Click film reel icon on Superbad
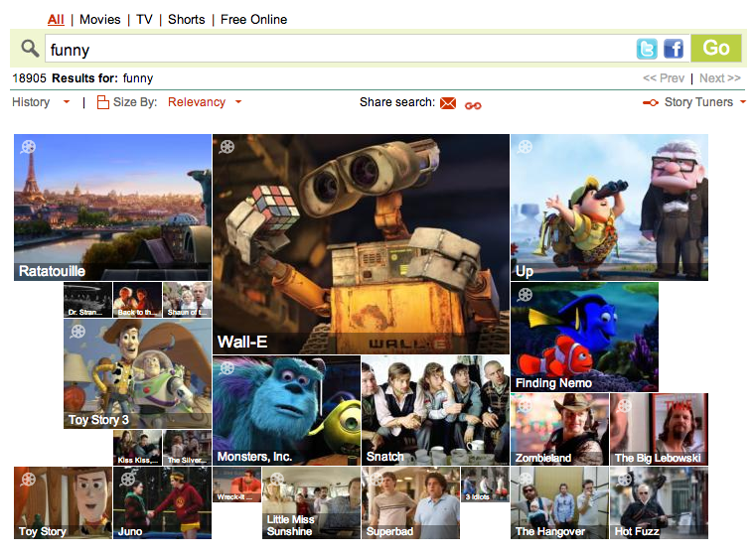This screenshot has height=556, width=756. coord(376,480)
